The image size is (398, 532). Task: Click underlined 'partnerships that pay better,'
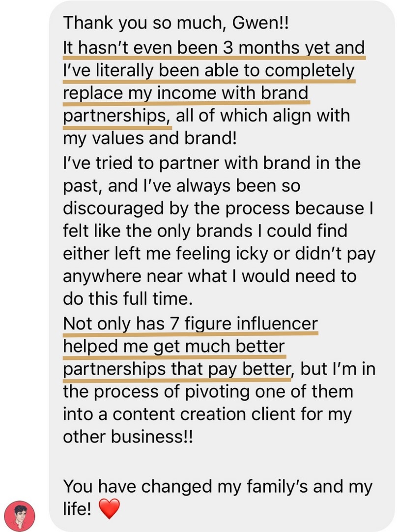pos(178,369)
